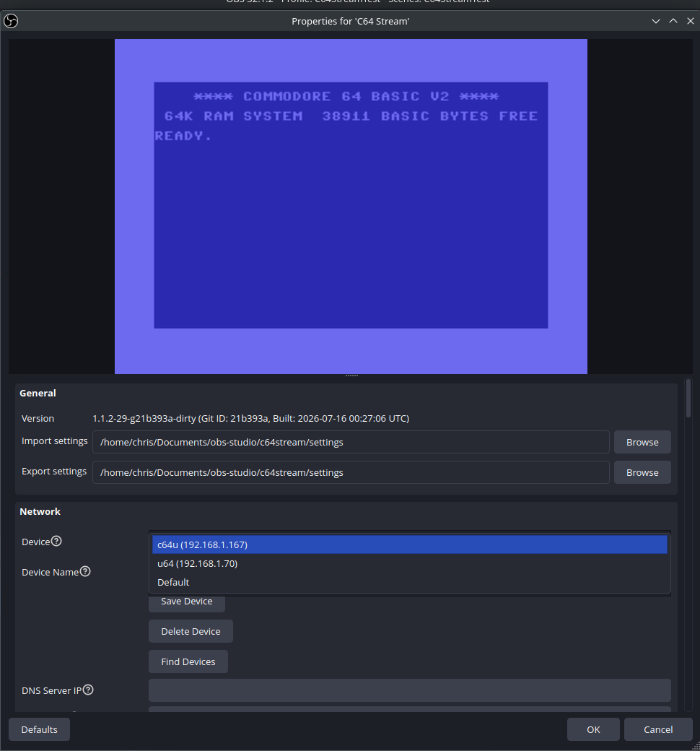Viewport: 700px width, 751px height.
Task: Maximize window using title bar up-chevron
Action: click(x=673, y=21)
